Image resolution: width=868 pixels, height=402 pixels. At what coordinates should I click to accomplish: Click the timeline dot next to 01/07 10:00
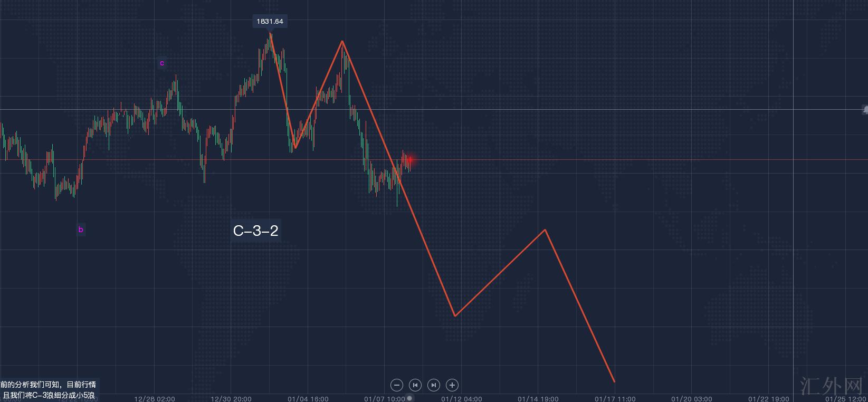tap(410, 398)
